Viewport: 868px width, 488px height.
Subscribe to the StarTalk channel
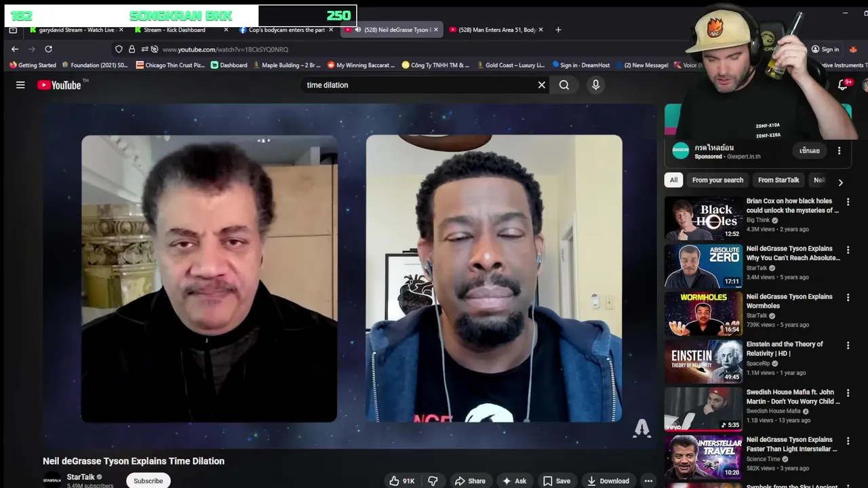tap(148, 481)
